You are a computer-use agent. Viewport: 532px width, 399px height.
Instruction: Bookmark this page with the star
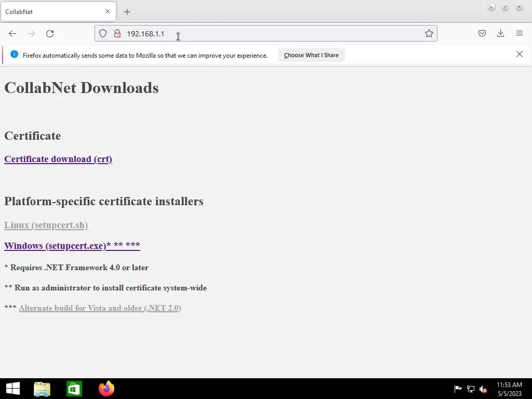[429, 33]
